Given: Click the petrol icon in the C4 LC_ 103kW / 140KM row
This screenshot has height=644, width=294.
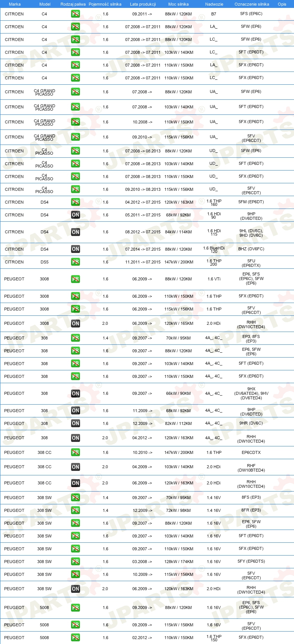Looking at the screenshot, I should click(76, 52).
